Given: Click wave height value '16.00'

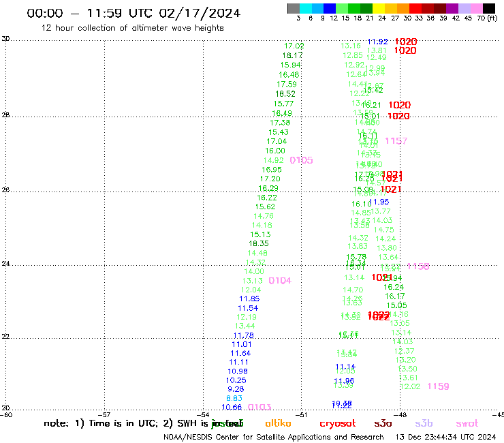Looking at the screenshot, I should (x=275, y=151).
